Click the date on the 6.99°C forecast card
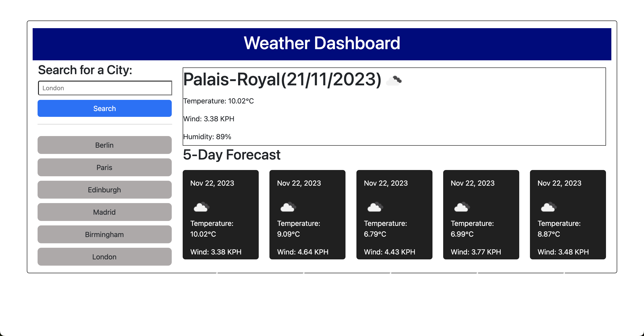644x336 pixels. (x=472, y=183)
